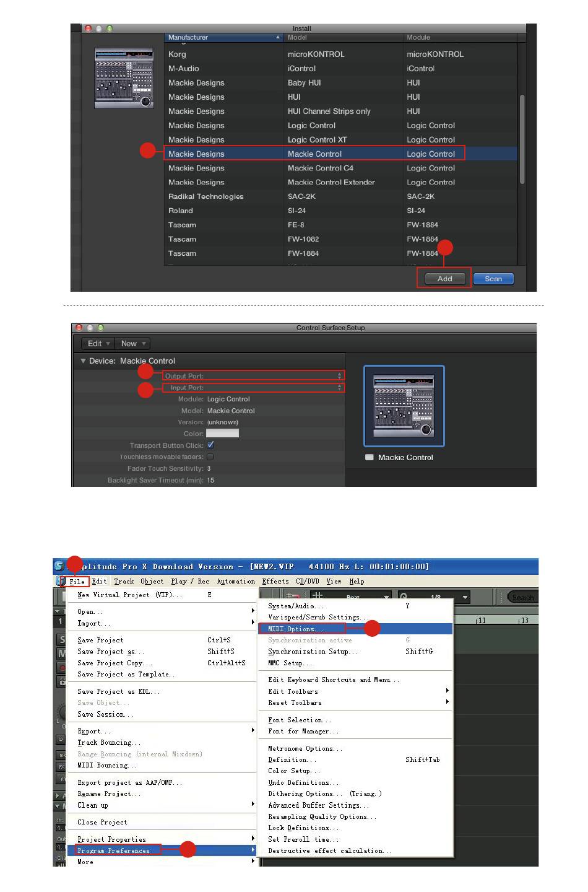The height and width of the screenshot is (892, 588).
Task: Open the New dropdown in Control Surface Setup
Action: pyautogui.click(x=133, y=343)
